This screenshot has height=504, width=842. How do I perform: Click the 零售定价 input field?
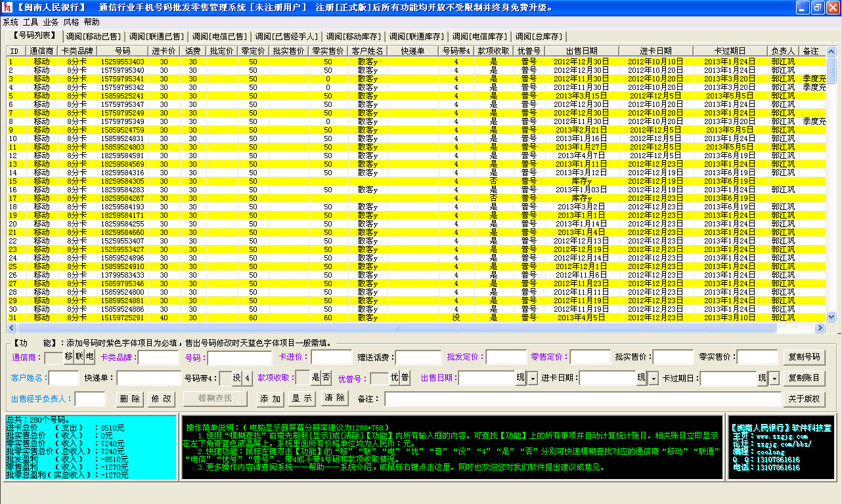(x=590, y=358)
